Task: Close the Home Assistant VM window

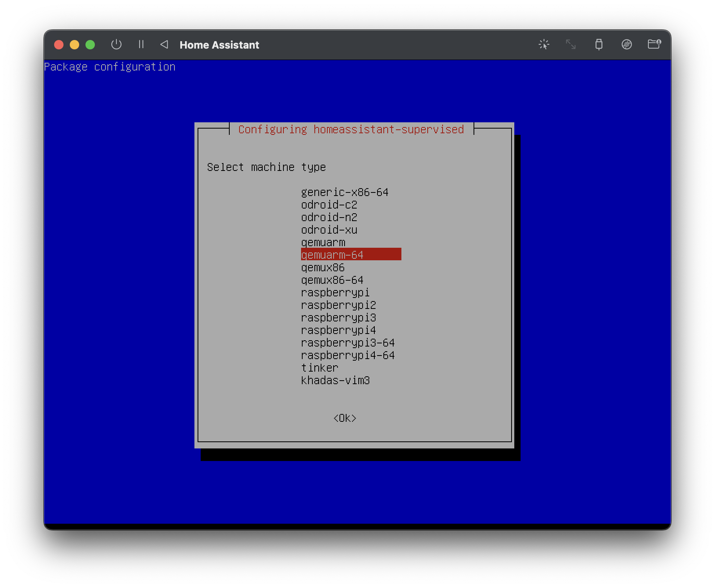Action: click(x=59, y=45)
